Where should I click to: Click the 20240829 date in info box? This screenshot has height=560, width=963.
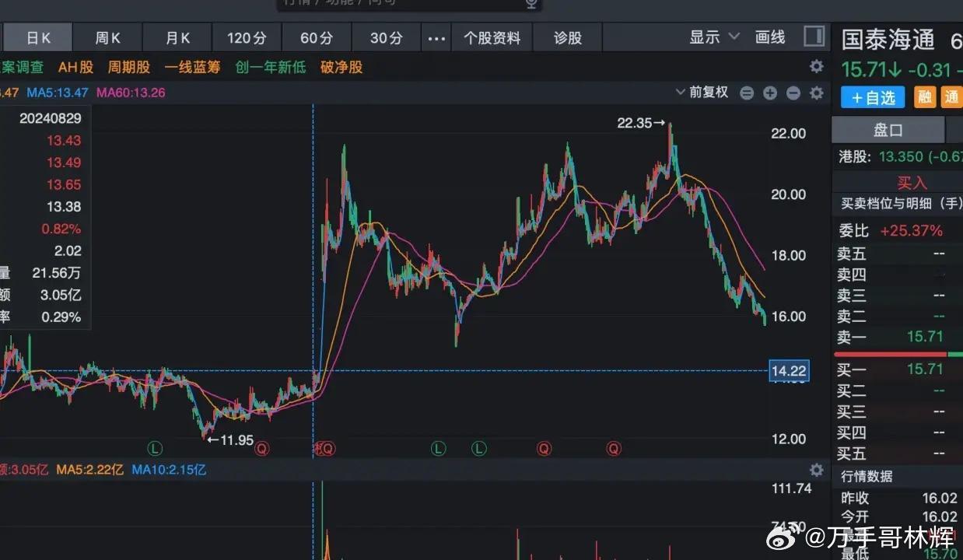coord(51,119)
